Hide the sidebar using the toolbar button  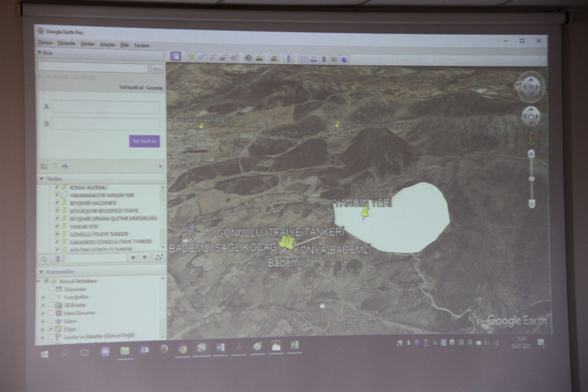click(x=175, y=56)
